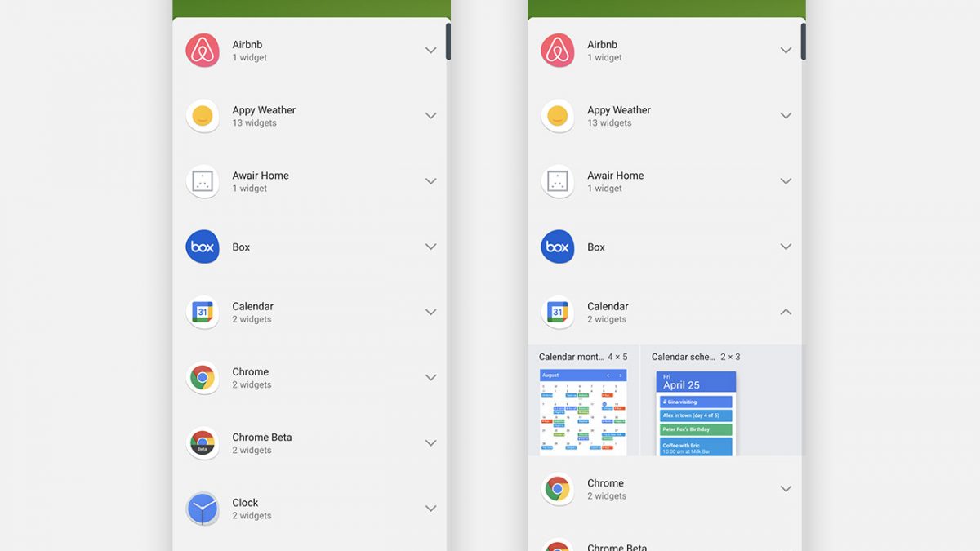This screenshot has height=551, width=980.
Task: Expand Chrome Beta chevron in left panel
Action: [430, 443]
